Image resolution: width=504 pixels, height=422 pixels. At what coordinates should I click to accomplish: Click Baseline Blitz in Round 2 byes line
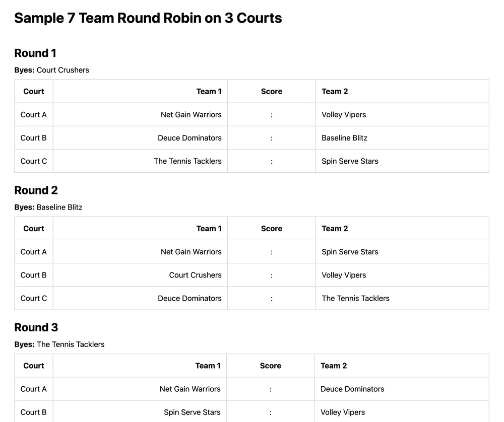[x=59, y=207]
